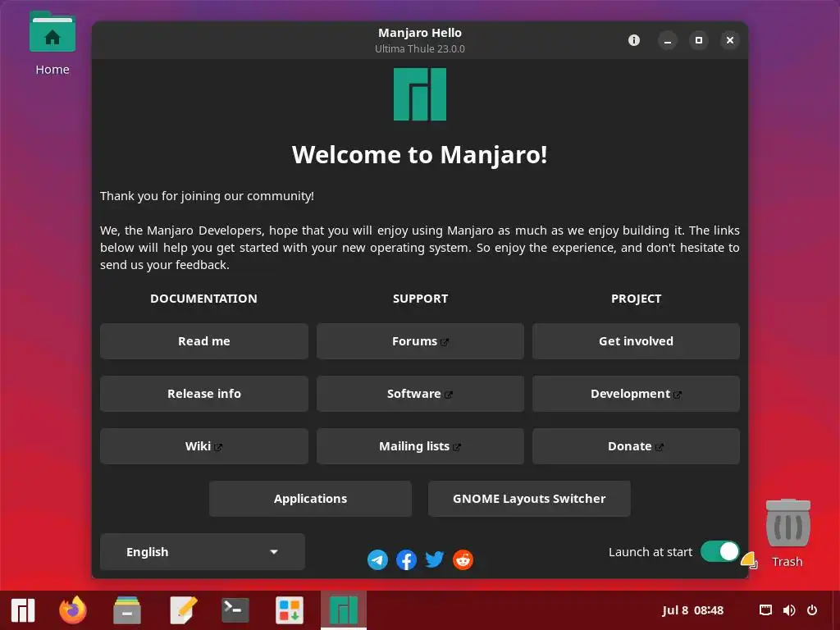840x630 pixels.
Task: Select the Manjaro Hello taskbar entry
Action: 344,610
